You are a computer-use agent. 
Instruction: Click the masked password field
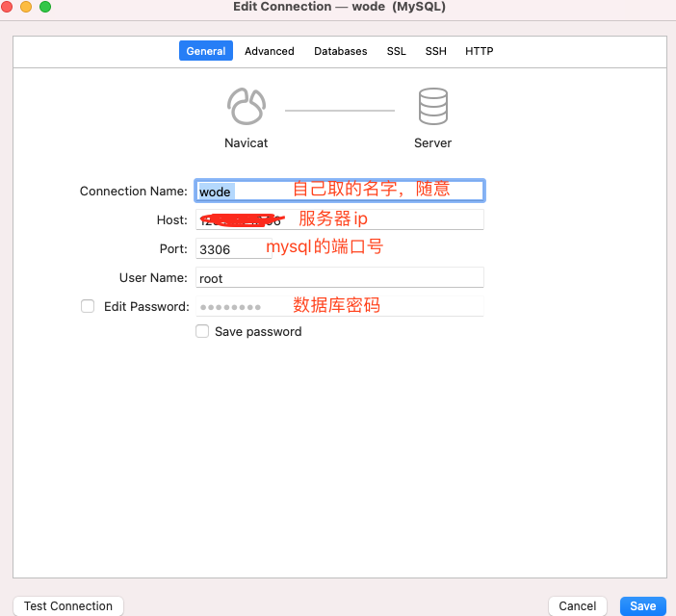coord(340,306)
